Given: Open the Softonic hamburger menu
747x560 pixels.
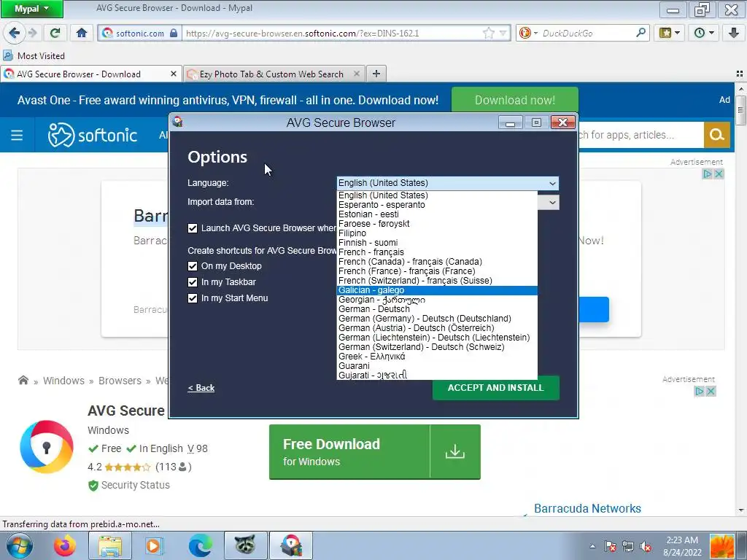Looking at the screenshot, I should 17,135.
